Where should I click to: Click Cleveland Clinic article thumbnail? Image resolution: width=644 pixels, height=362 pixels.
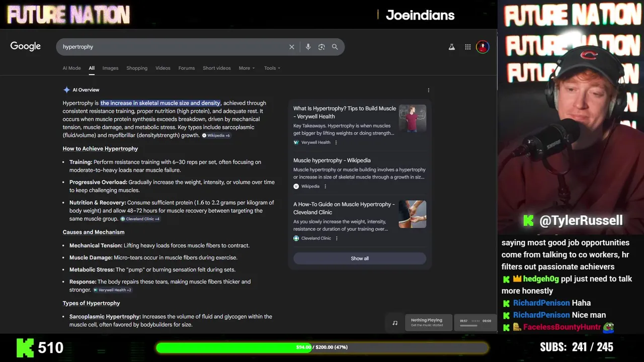[x=413, y=214]
